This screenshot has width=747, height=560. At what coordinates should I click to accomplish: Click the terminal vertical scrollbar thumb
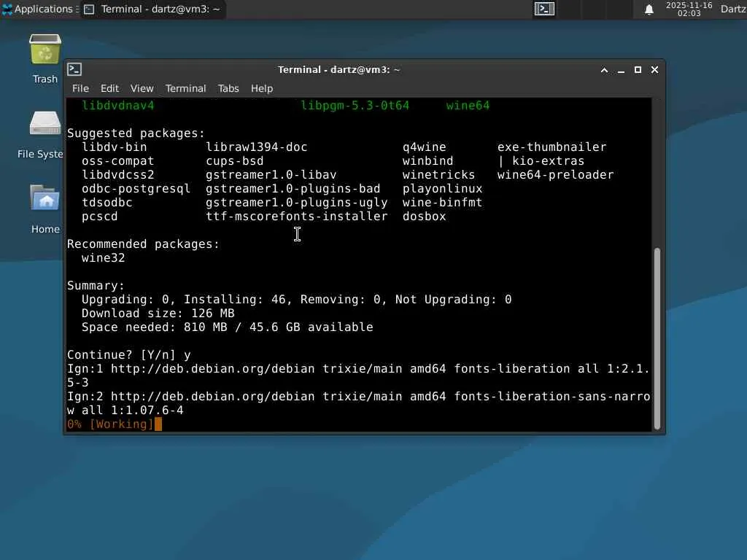(657, 338)
